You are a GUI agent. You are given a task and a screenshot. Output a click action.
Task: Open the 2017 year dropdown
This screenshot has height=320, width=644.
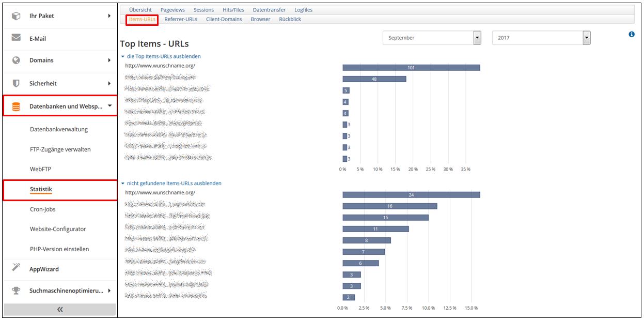tap(586, 38)
